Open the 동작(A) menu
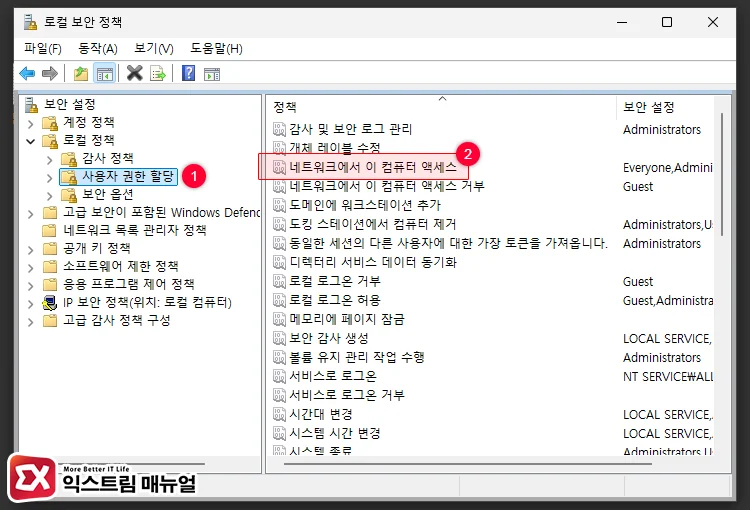Image resolution: width=750 pixels, height=510 pixels. click(98, 48)
